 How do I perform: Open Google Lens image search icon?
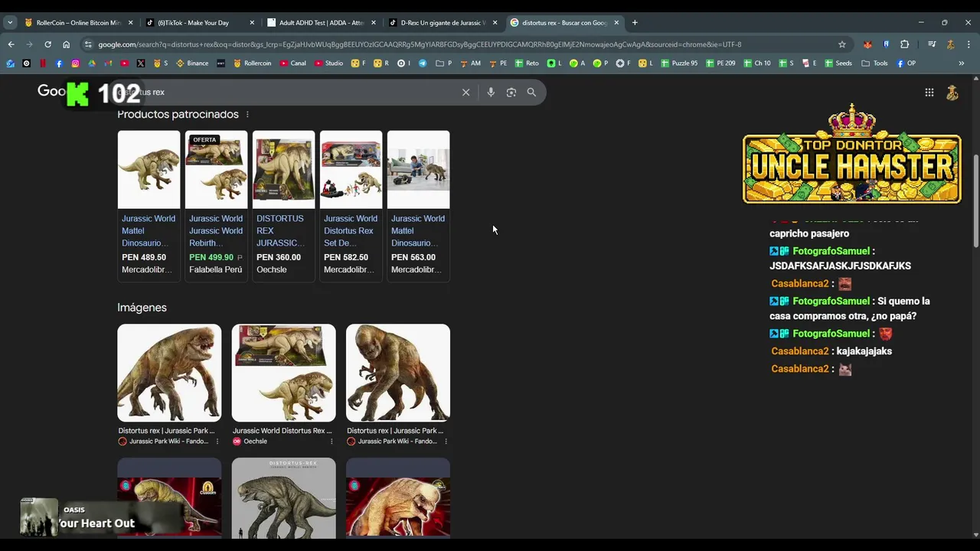(x=511, y=92)
